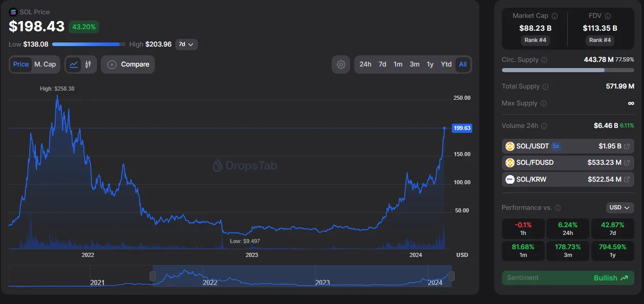Open SOL/KRW external link icon
This screenshot has height=304, width=644.
(x=627, y=179)
